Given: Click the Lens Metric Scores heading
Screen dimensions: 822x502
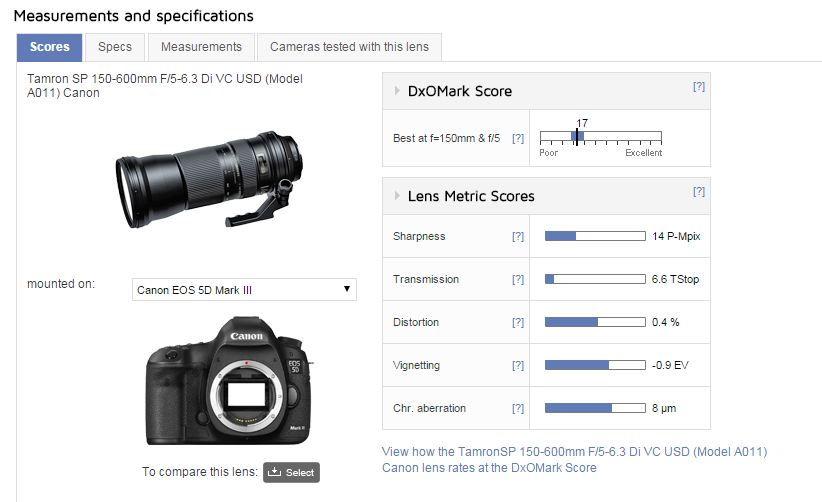Looking at the screenshot, I should click(x=471, y=196).
